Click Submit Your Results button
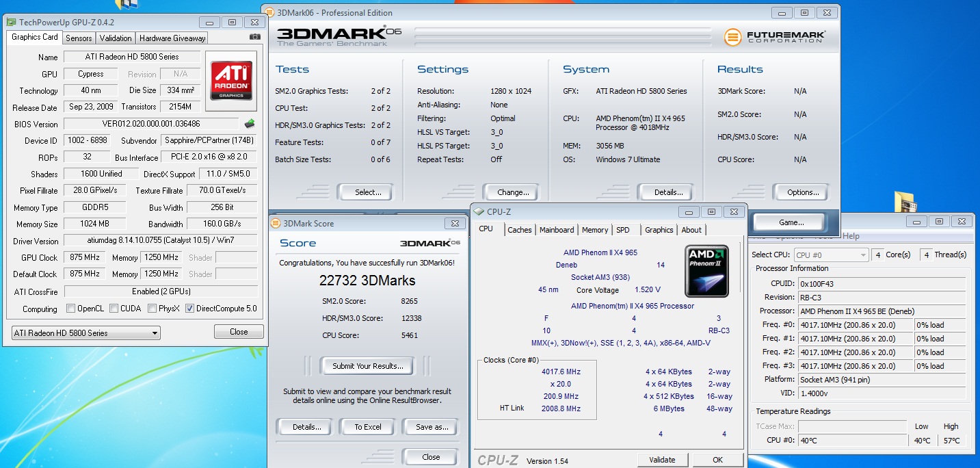This screenshot has height=468, width=980. coord(368,366)
